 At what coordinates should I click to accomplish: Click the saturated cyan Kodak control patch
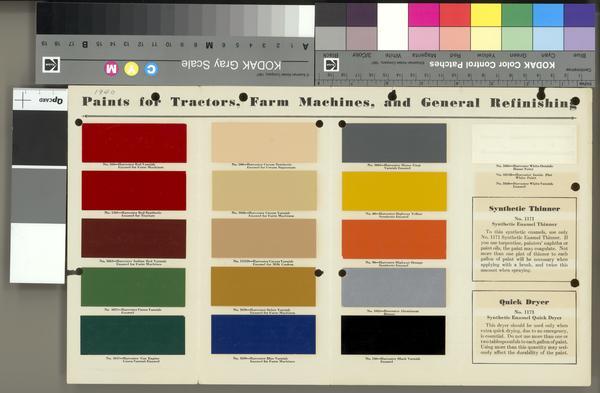pos(548,15)
